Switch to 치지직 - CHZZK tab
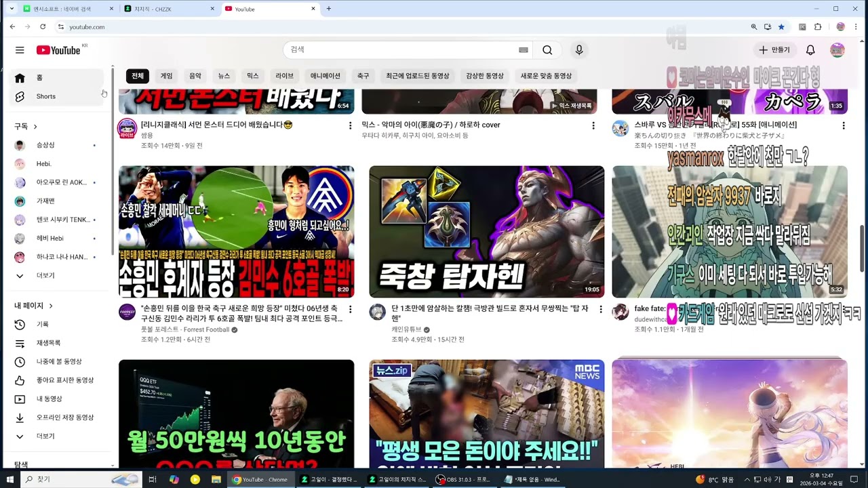 [168, 9]
